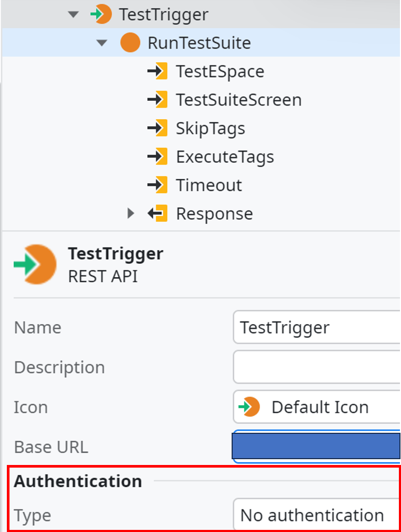
Task: Select the TestSuiteScreen tree item
Action: (x=239, y=100)
